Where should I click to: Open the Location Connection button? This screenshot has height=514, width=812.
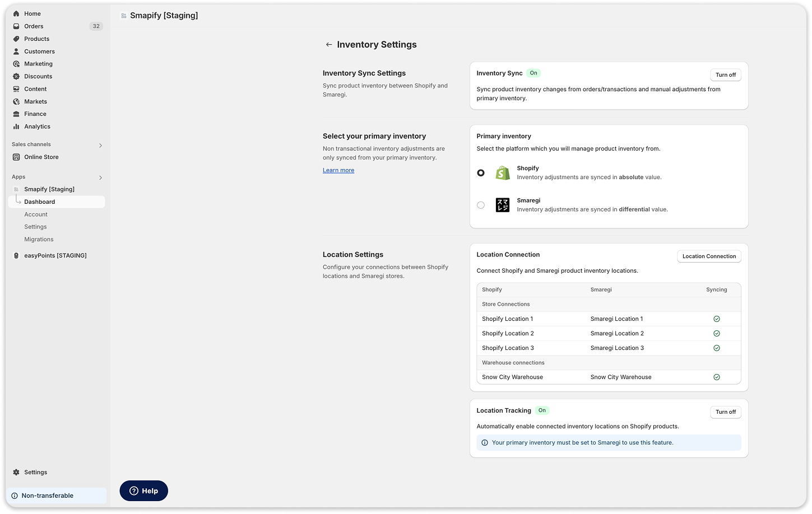pos(709,256)
